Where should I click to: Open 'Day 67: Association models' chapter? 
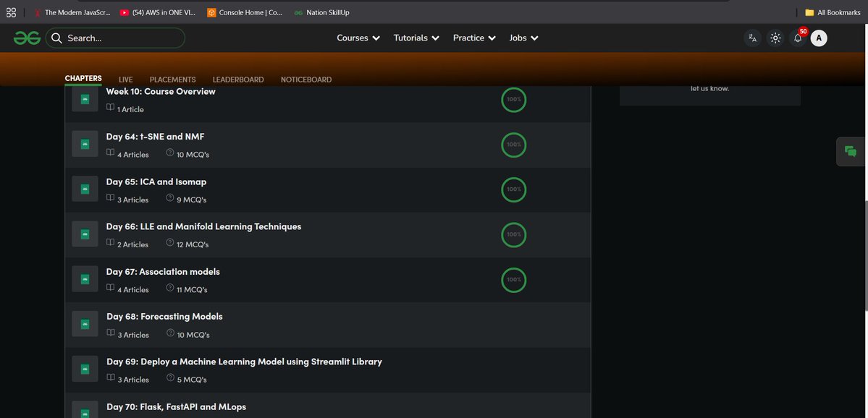[163, 272]
